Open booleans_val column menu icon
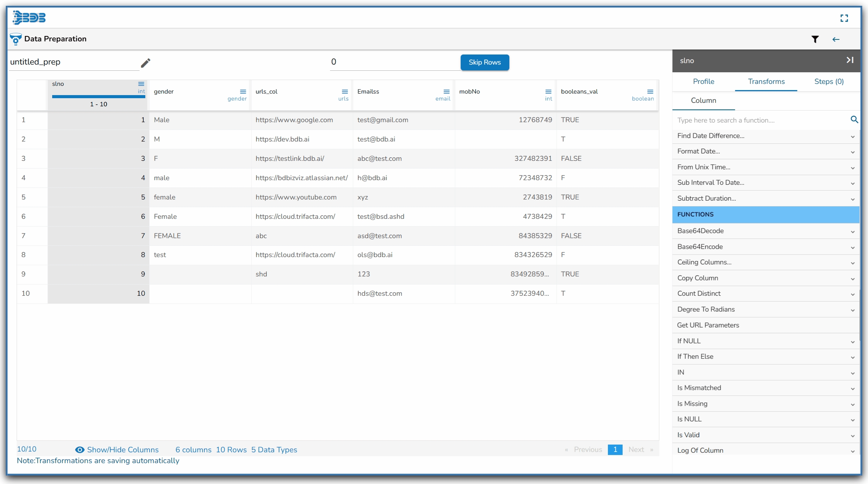Screen dimensions: 868x484 click(x=650, y=92)
